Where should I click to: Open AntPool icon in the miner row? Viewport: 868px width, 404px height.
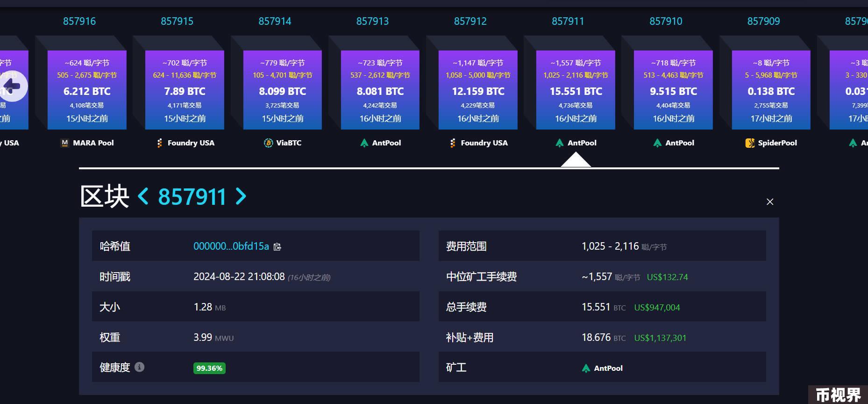[x=586, y=368]
